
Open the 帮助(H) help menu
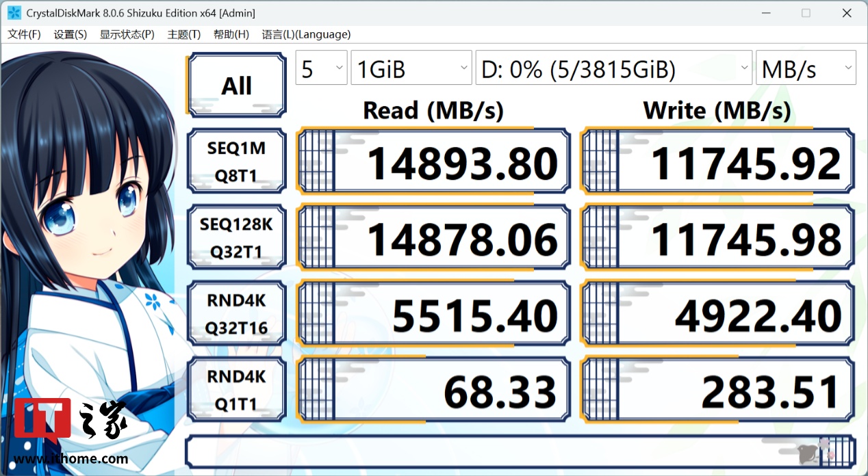(231, 34)
